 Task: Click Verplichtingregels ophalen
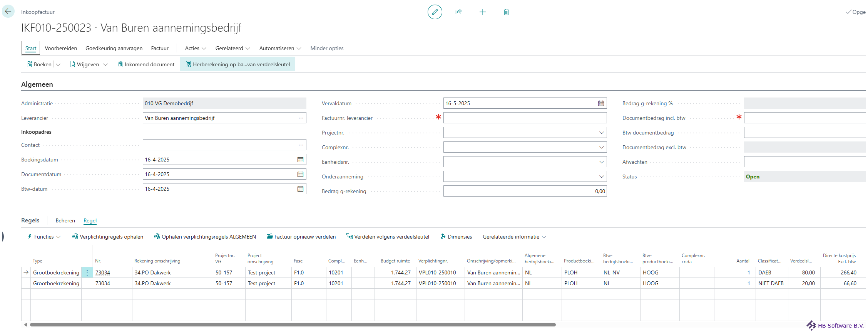[108, 237]
